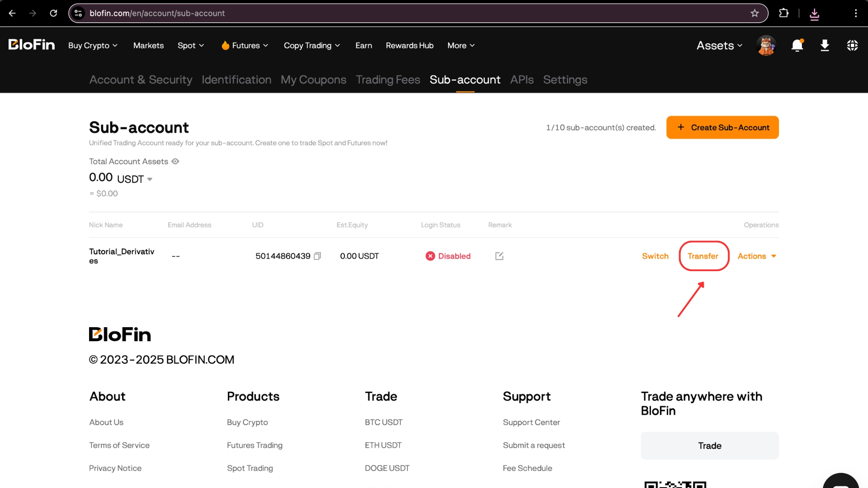Switch to My Coupons tab

(x=313, y=80)
